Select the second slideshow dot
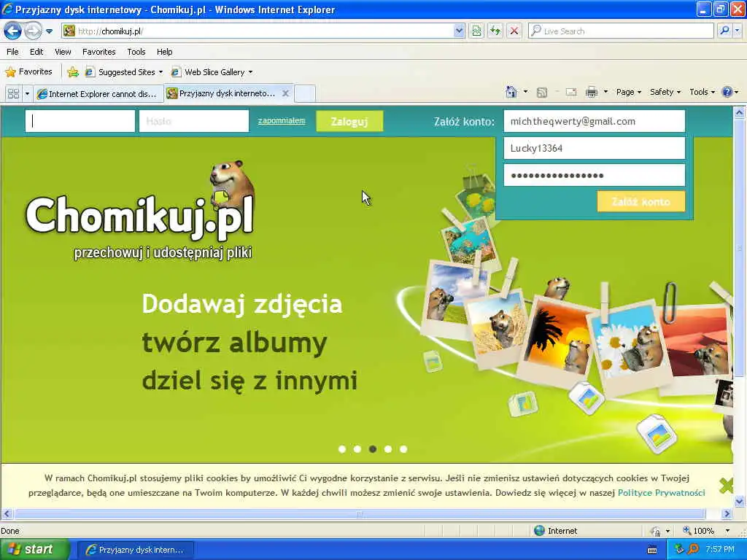The height and width of the screenshot is (560, 747). coord(357,449)
